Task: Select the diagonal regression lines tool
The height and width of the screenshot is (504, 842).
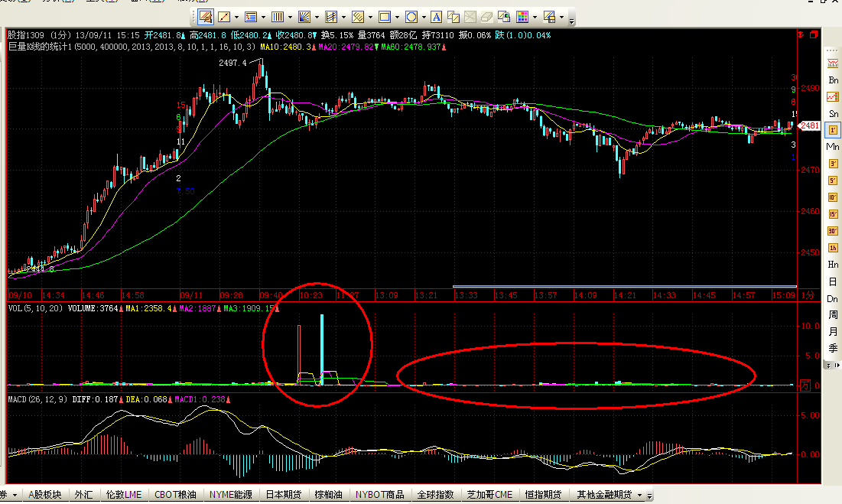Action: pyautogui.click(x=358, y=17)
